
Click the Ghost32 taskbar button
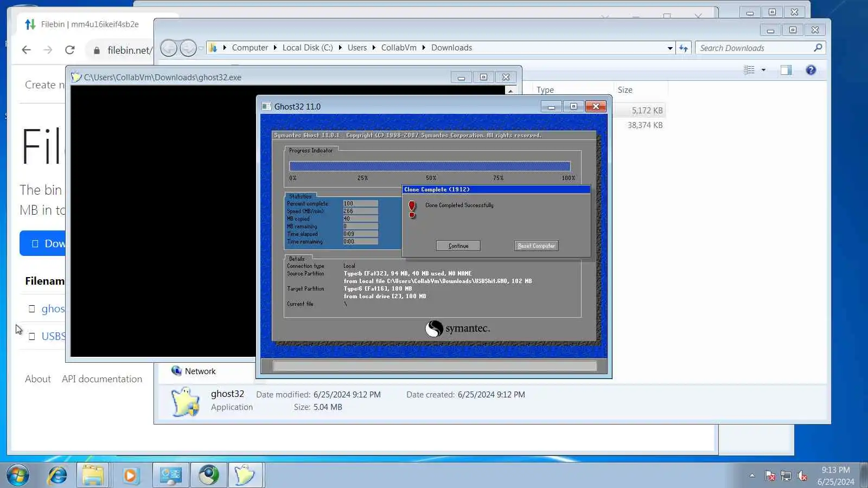tap(245, 476)
